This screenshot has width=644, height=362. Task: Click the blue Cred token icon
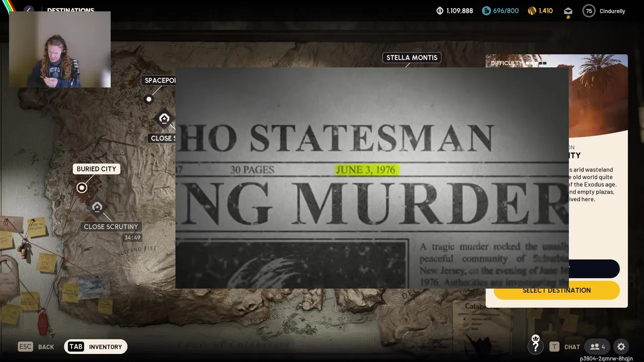[486, 11]
